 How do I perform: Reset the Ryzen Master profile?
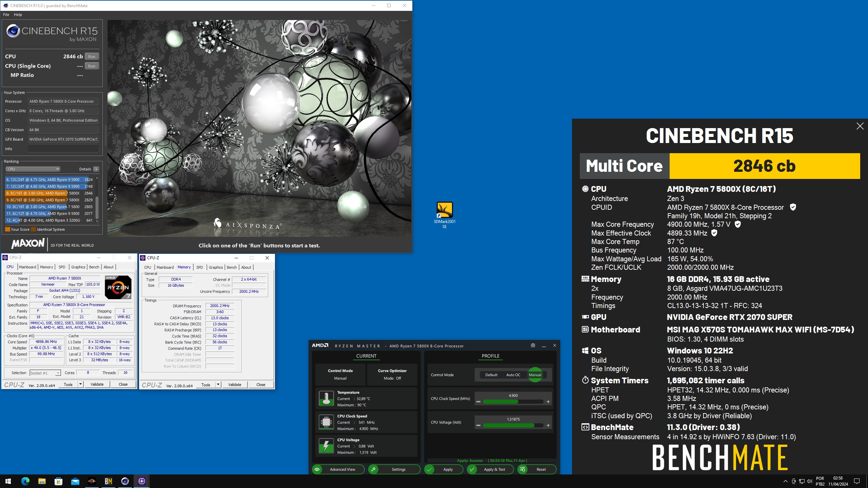click(537, 469)
